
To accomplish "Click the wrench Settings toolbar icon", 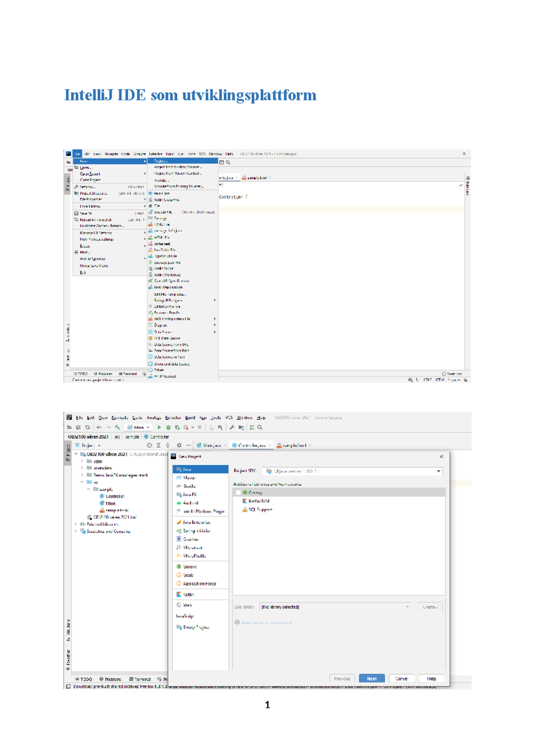I will coord(232,427).
